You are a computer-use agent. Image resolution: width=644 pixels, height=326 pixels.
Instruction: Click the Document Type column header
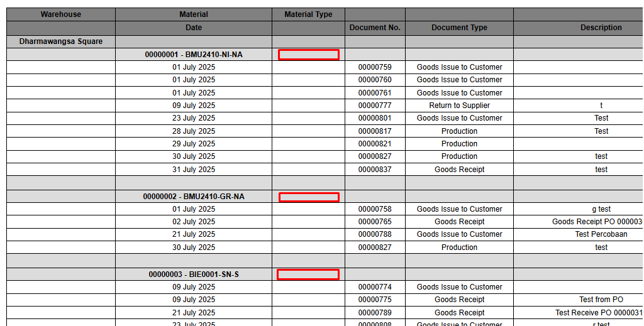[x=459, y=28]
